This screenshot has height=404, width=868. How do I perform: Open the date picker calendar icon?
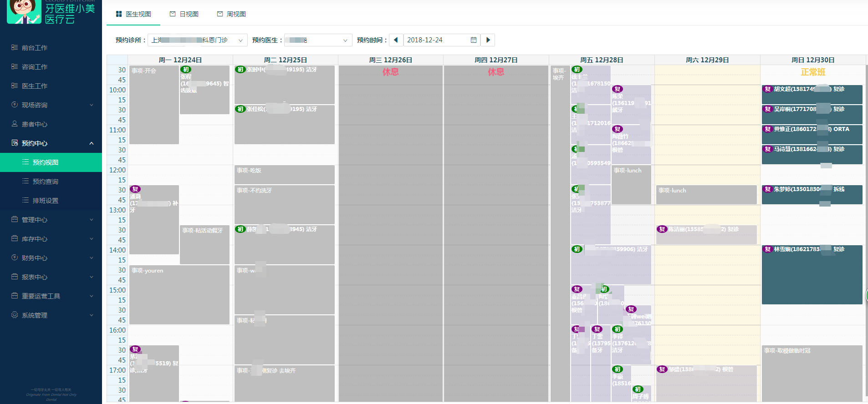[474, 40]
